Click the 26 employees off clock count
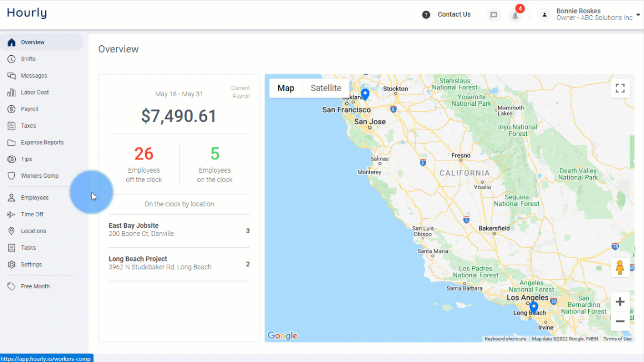 [144, 154]
